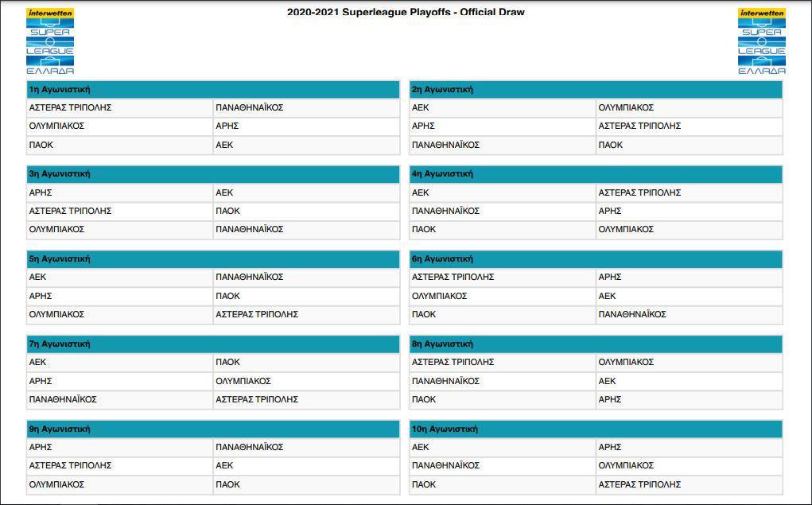Click ΑΡΗΣ in the 10η Αγωνιστική fixtures
The width and height of the screenshot is (812, 505).
pos(610,447)
